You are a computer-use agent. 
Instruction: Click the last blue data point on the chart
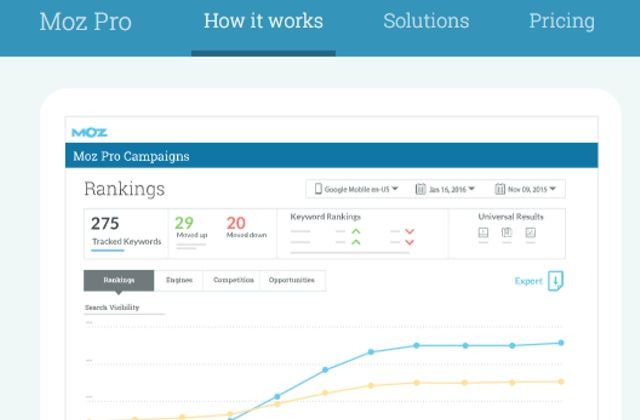(561, 342)
